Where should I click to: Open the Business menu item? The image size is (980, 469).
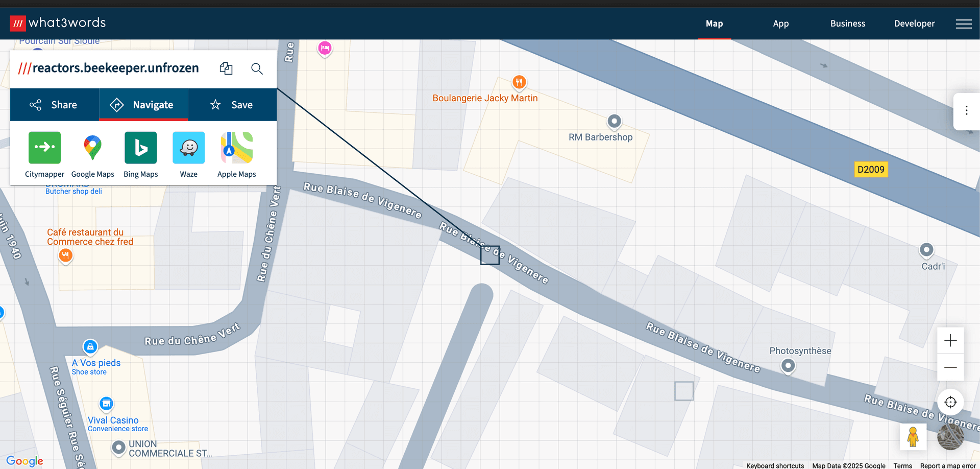click(848, 24)
